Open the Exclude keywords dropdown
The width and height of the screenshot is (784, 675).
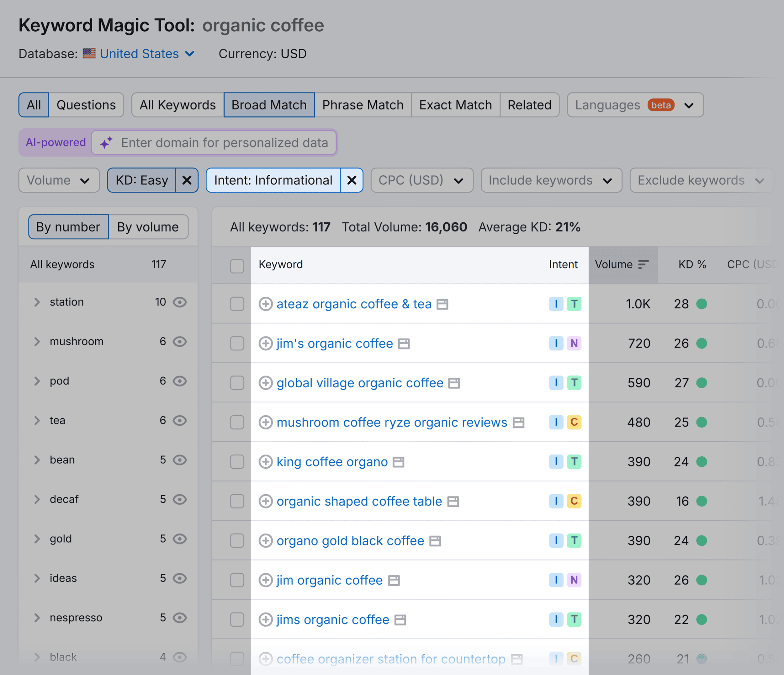[702, 180]
